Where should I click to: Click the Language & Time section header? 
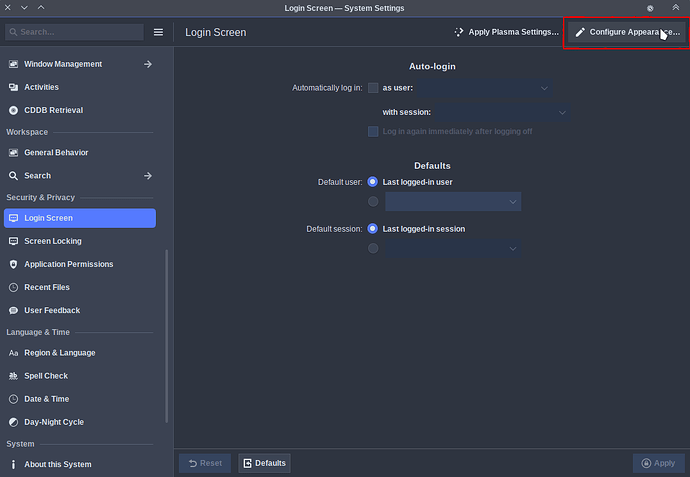tap(38, 332)
